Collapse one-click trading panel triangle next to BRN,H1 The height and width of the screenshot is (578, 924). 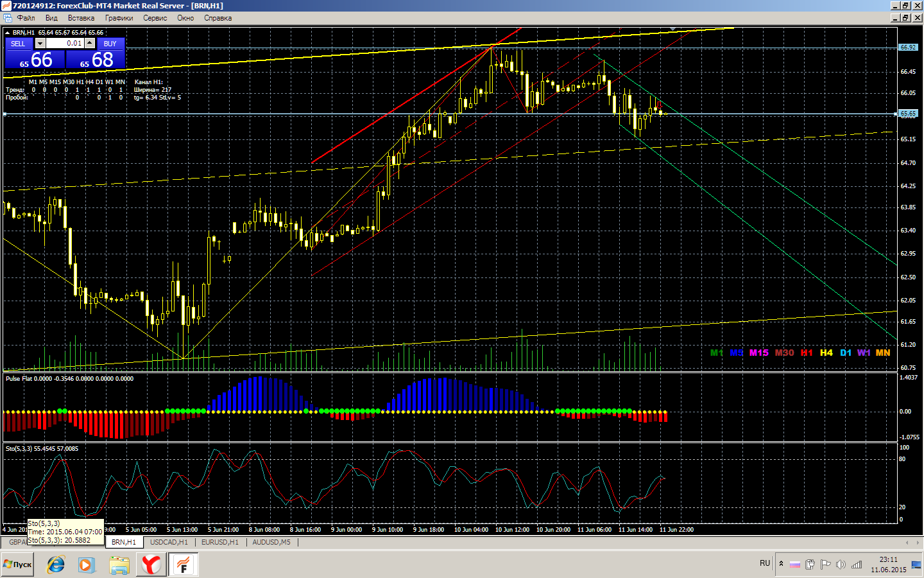7,32
